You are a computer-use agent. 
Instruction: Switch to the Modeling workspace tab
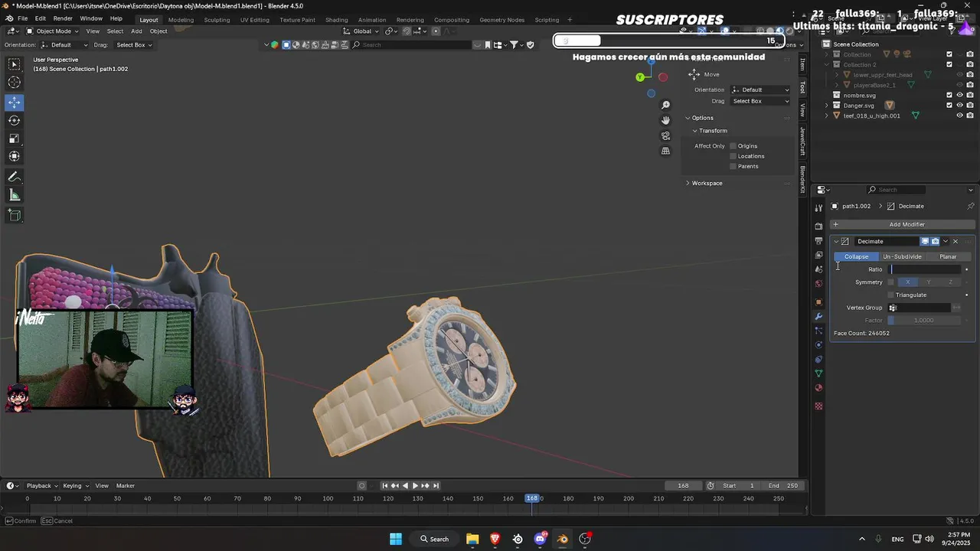point(181,20)
